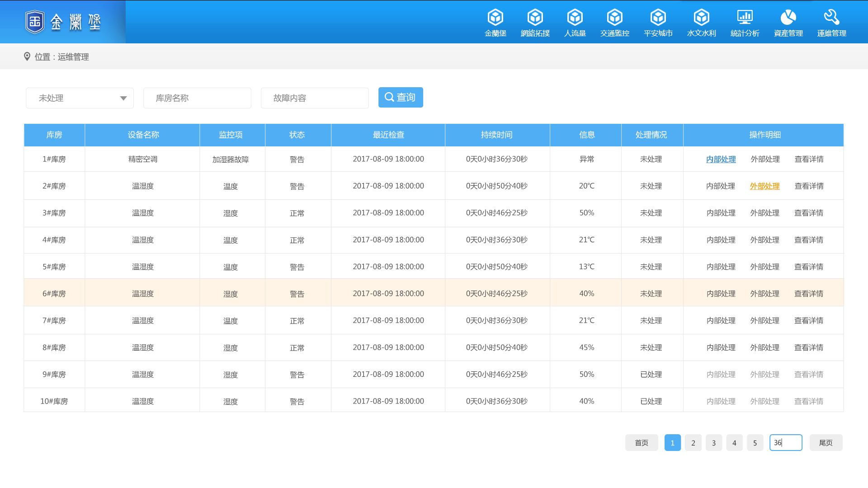
Task: Go to page 5
Action: (755, 443)
